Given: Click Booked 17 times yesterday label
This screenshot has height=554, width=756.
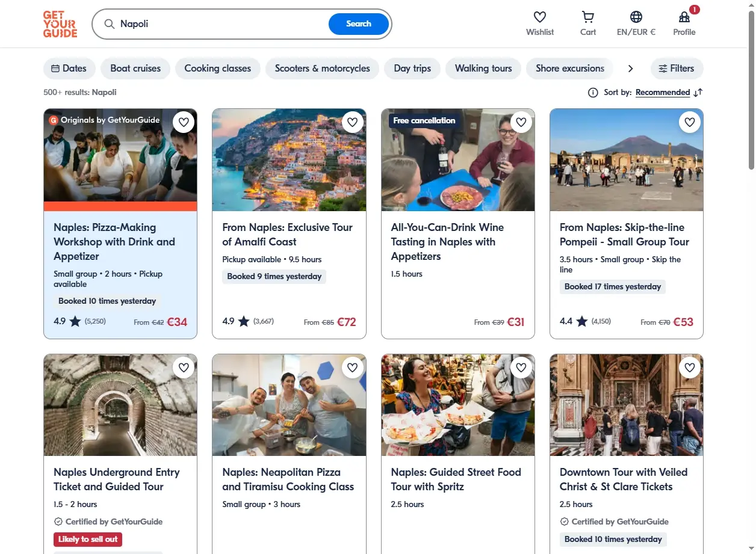Looking at the screenshot, I should click(x=613, y=286).
